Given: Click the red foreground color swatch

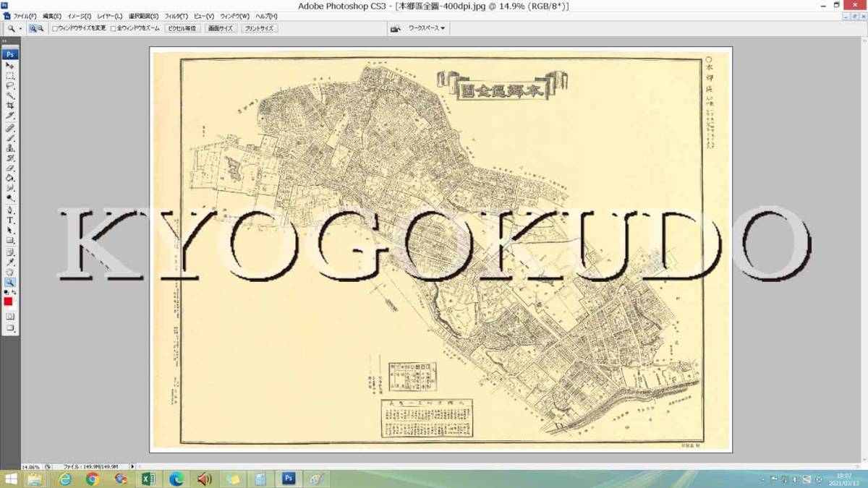Looking at the screenshot, I should pyautogui.click(x=8, y=301).
